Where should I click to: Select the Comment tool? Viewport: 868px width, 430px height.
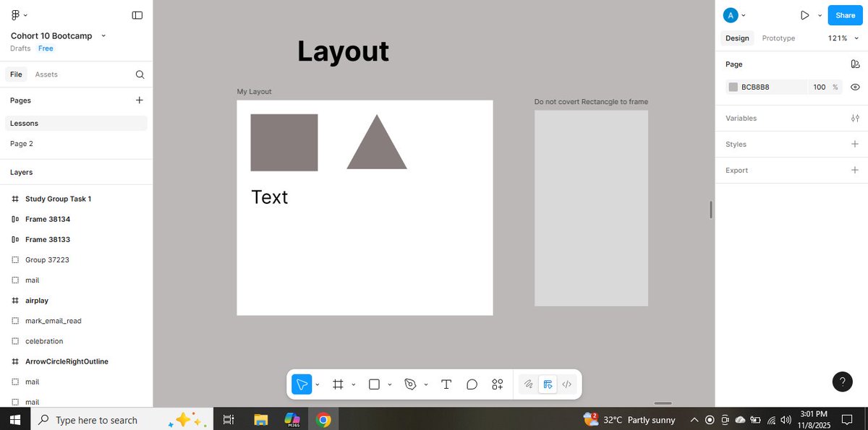(x=472, y=384)
